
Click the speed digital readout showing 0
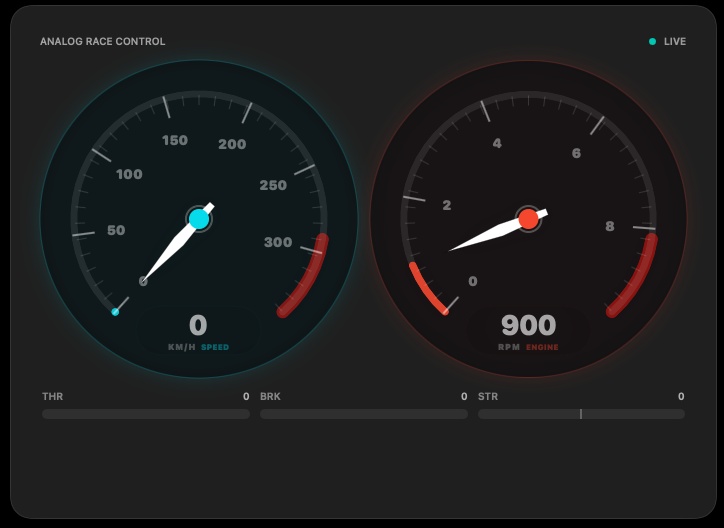[198, 325]
